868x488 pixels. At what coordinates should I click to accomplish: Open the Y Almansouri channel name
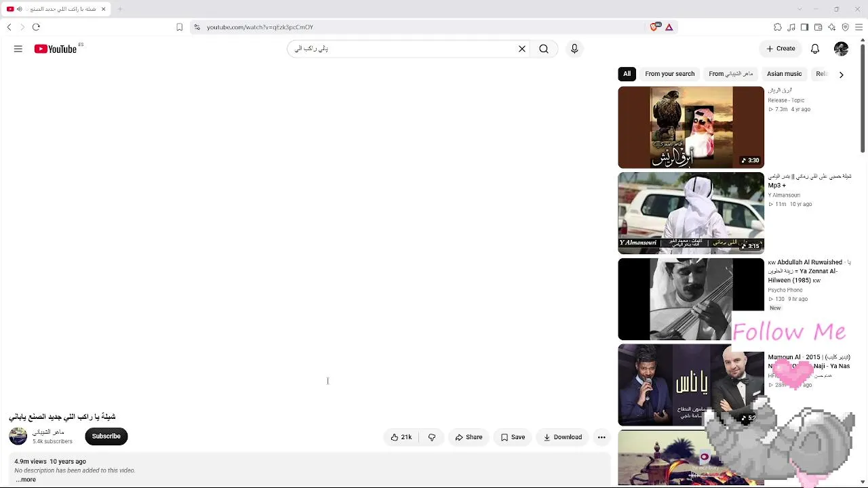click(x=784, y=195)
